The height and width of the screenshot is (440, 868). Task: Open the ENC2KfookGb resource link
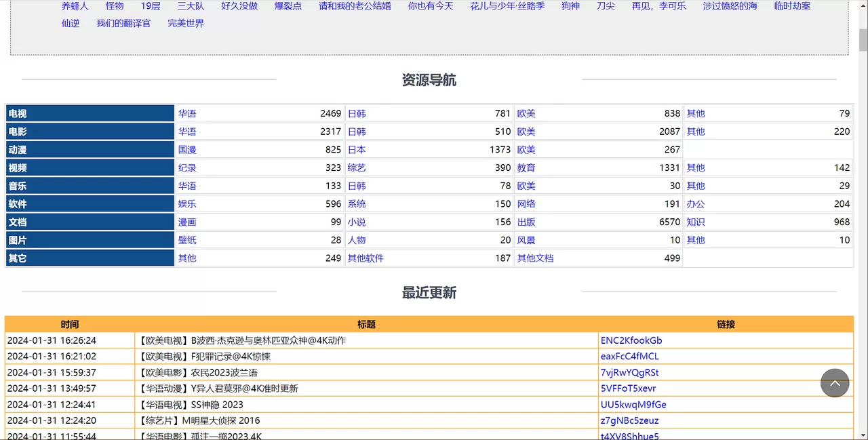coord(629,340)
